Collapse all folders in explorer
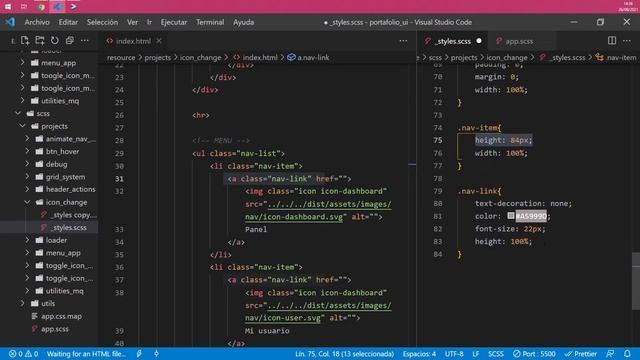This screenshot has width=640, height=360. tap(70, 40)
